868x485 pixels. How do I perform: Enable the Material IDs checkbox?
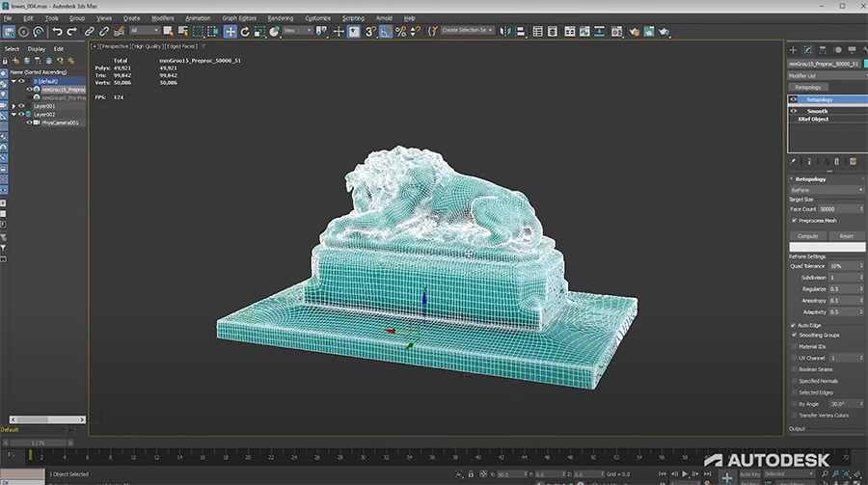coord(795,346)
